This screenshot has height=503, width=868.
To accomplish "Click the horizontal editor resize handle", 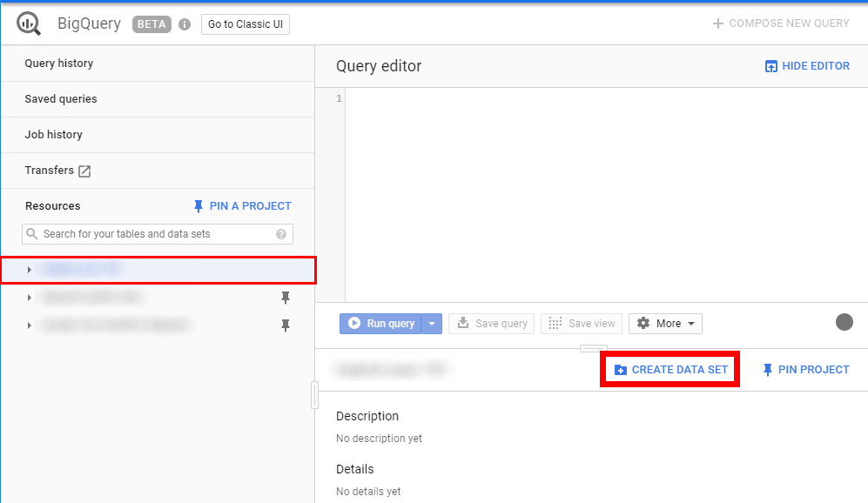I will coord(594,349).
